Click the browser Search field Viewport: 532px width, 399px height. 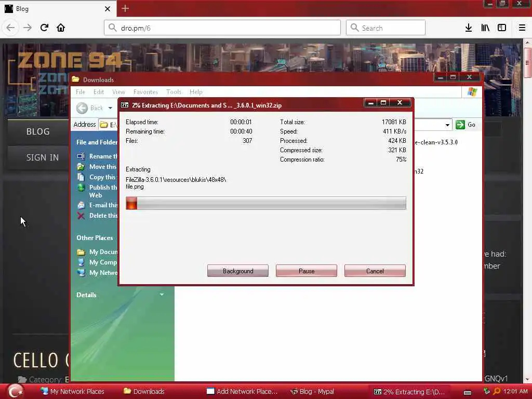(x=386, y=28)
